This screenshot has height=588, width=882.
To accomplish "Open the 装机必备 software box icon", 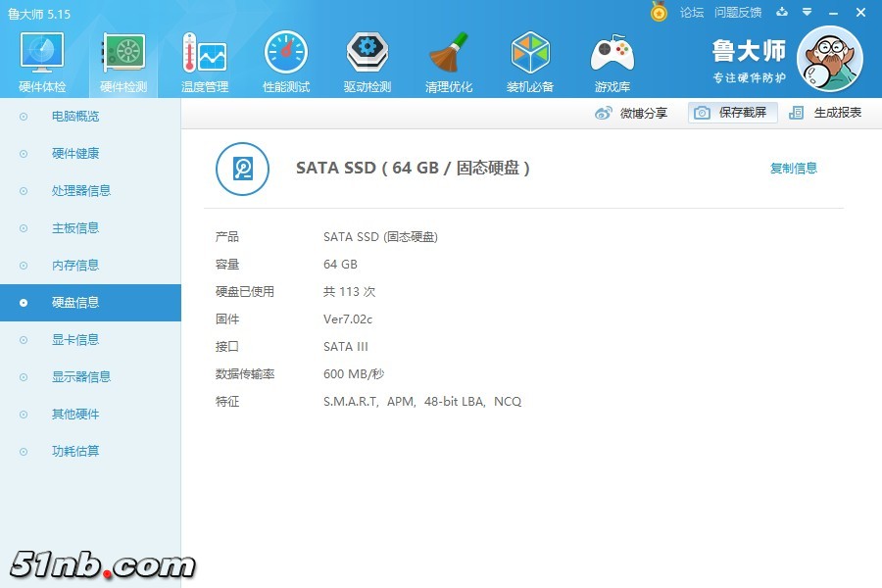I will [x=530, y=62].
